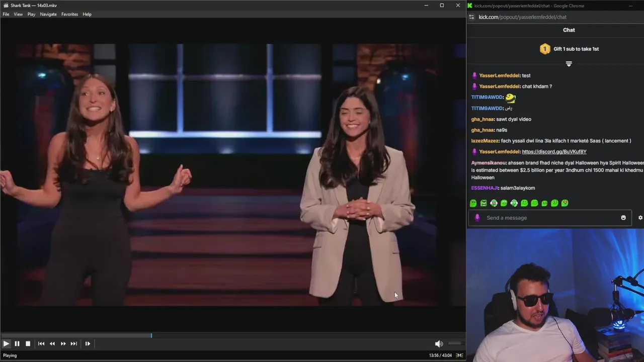Pick the fifth emote in quick row
This screenshot has width=644, height=362.
point(514,203)
